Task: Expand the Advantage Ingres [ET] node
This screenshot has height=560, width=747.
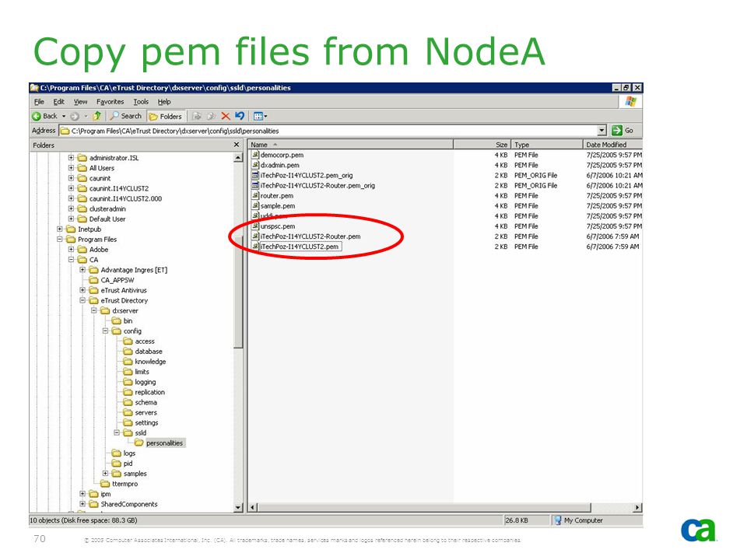Action: pos(82,270)
